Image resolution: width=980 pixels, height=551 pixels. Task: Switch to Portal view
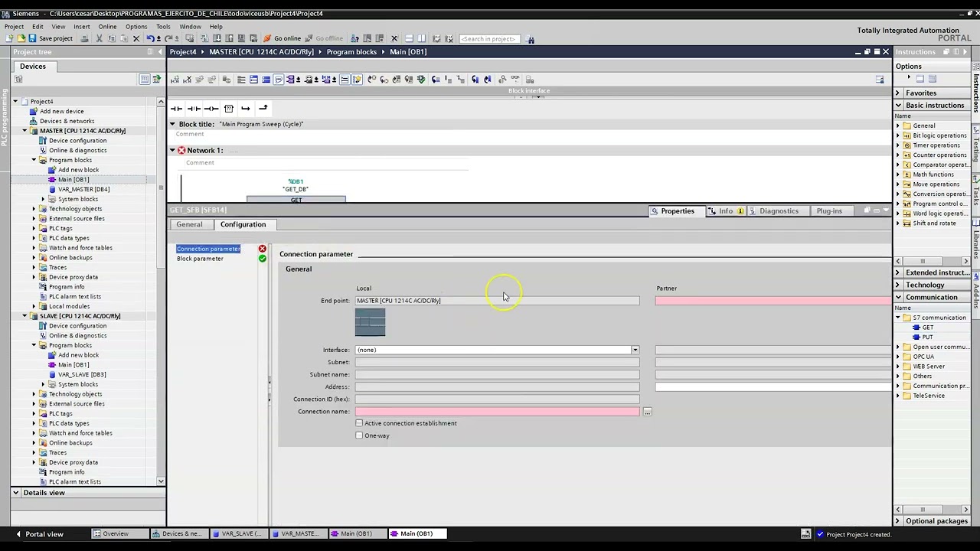point(39,534)
